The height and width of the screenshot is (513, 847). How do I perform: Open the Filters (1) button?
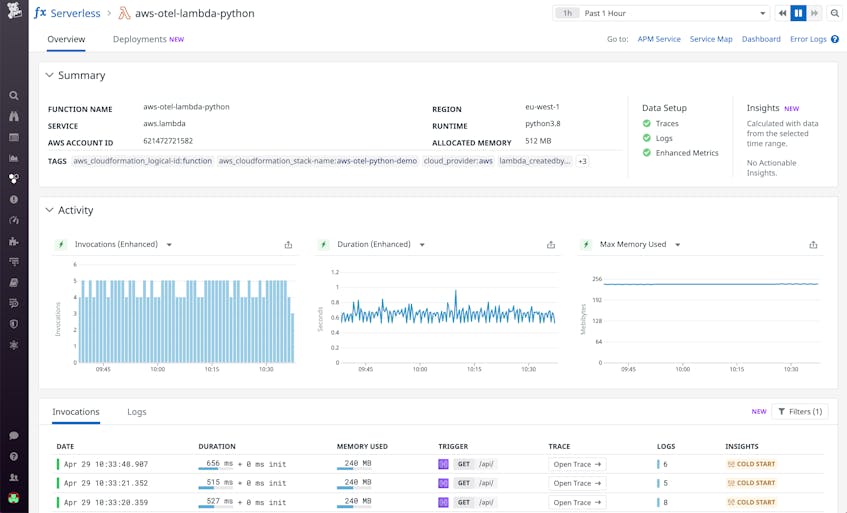coord(800,411)
